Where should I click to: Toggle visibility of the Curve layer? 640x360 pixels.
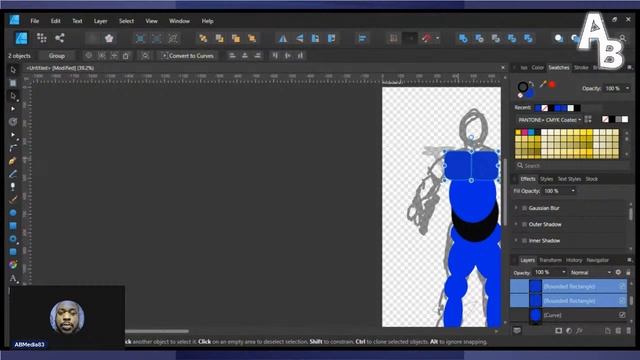(622, 315)
